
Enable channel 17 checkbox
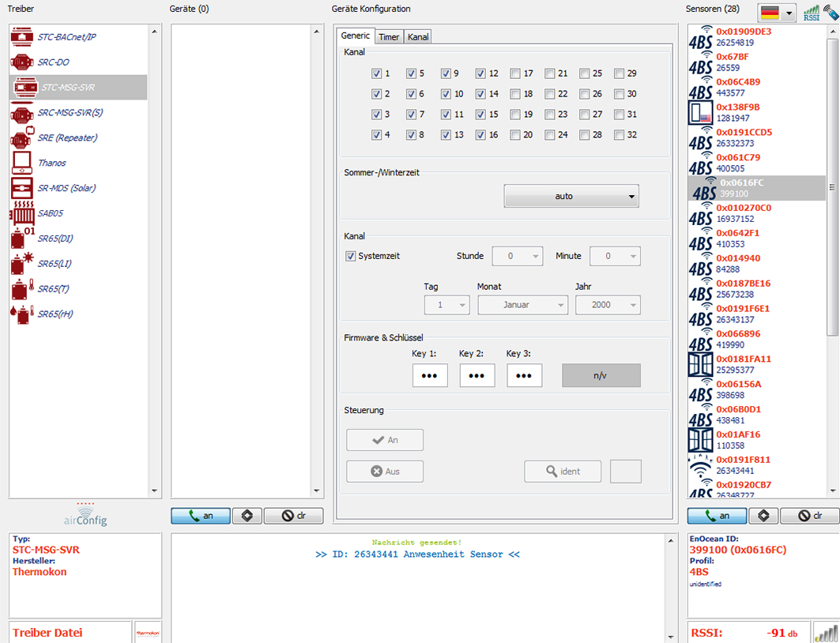pyautogui.click(x=515, y=73)
